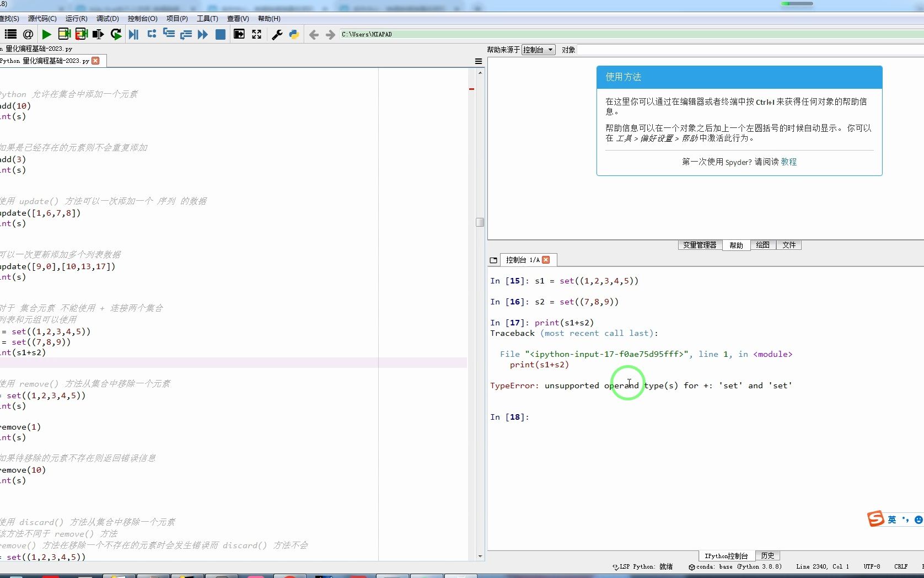924x578 pixels.
Task: Open the 工具(T) menu
Action: coord(207,18)
